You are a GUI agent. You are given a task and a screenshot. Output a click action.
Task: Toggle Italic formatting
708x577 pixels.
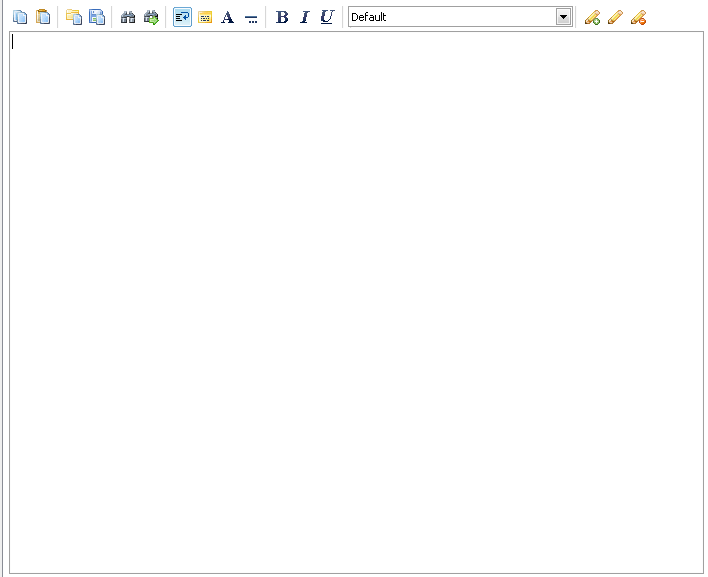[x=305, y=17]
